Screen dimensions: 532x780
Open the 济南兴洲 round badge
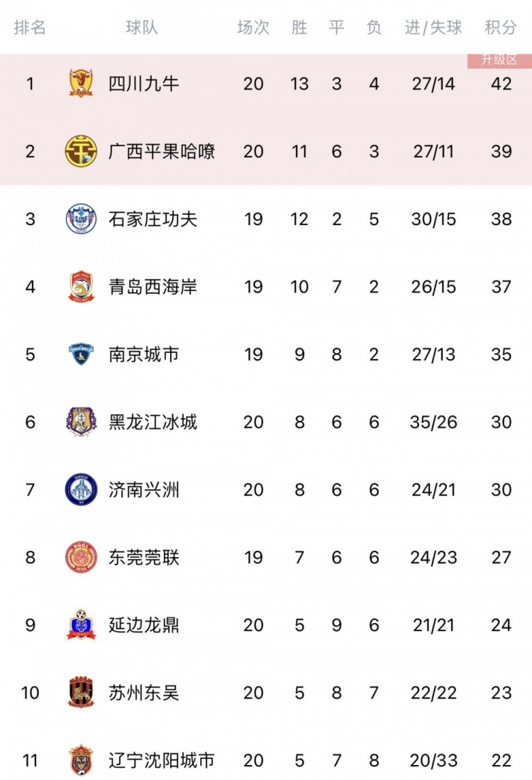click(x=81, y=490)
